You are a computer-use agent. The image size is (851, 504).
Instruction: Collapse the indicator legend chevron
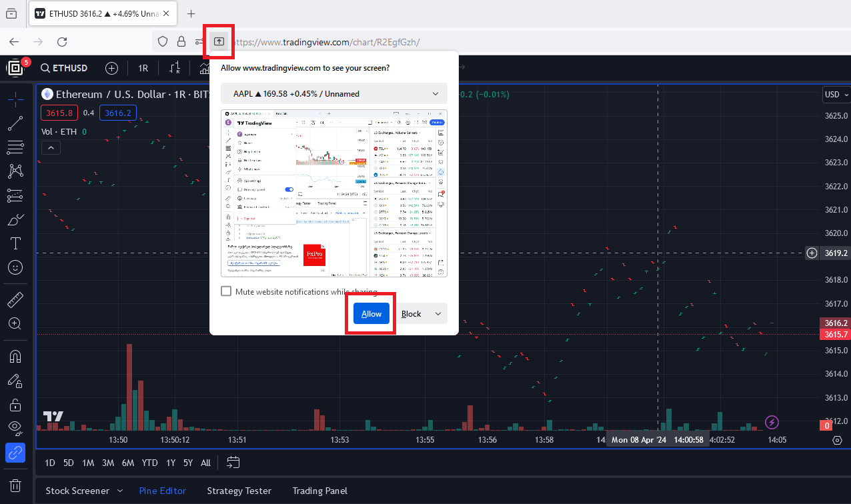click(x=51, y=148)
